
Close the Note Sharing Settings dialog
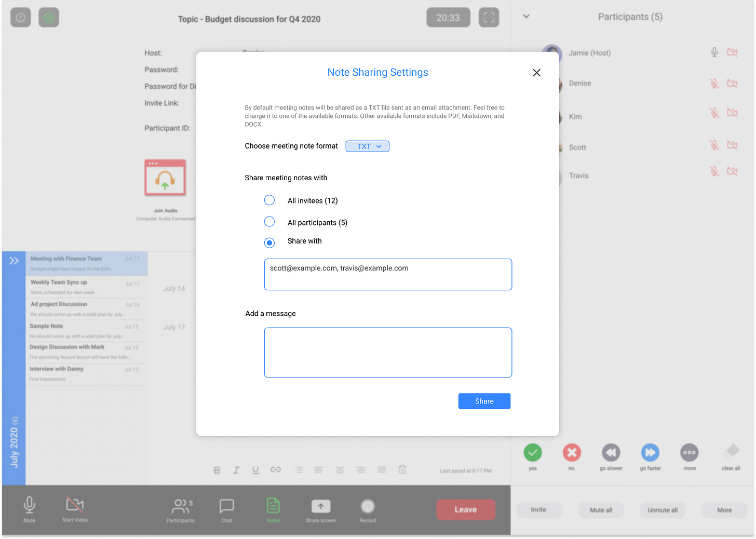(x=536, y=73)
